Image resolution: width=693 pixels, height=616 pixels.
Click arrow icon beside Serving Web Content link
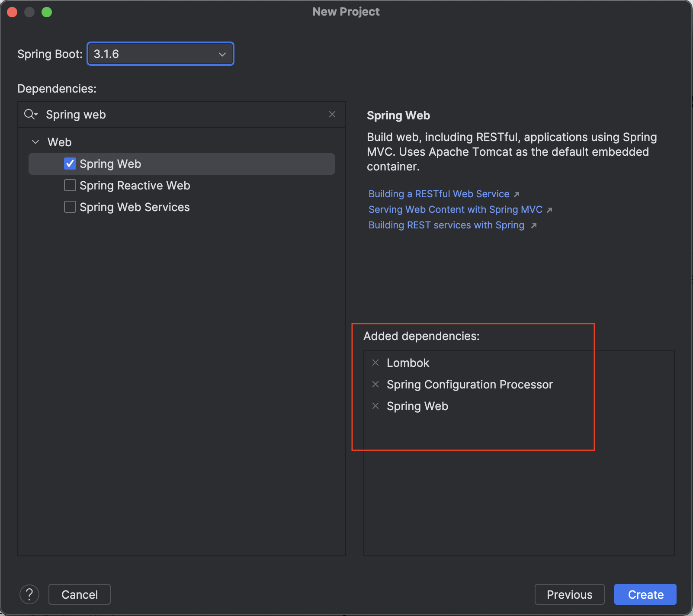click(x=549, y=210)
